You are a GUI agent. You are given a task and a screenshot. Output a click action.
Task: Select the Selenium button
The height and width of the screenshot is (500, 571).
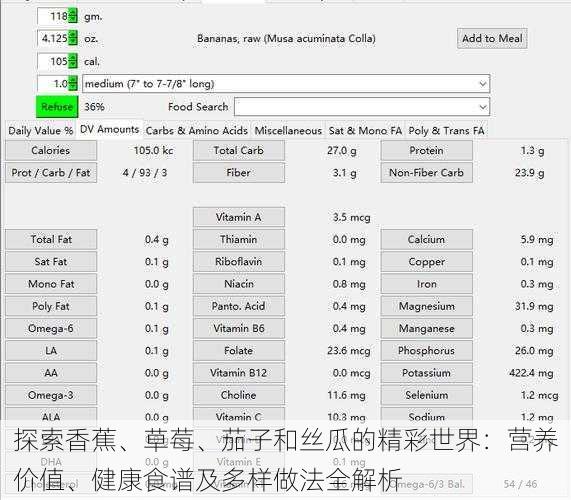pyautogui.click(x=426, y=395)
